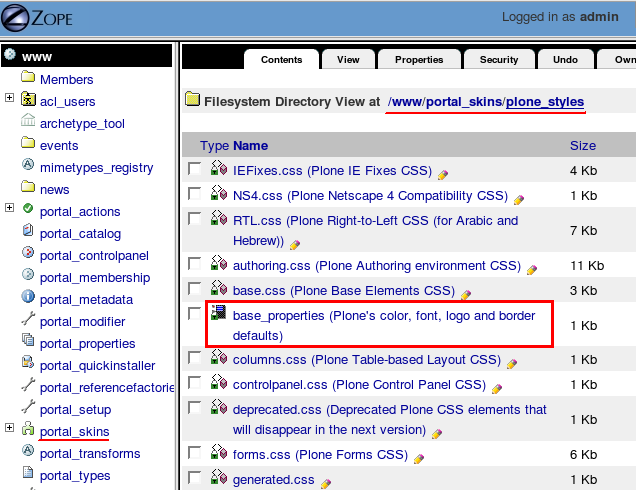Click the portal_referencefactories wrench icon
This screenshot has width=636, height=490.
tap(28, 385)
